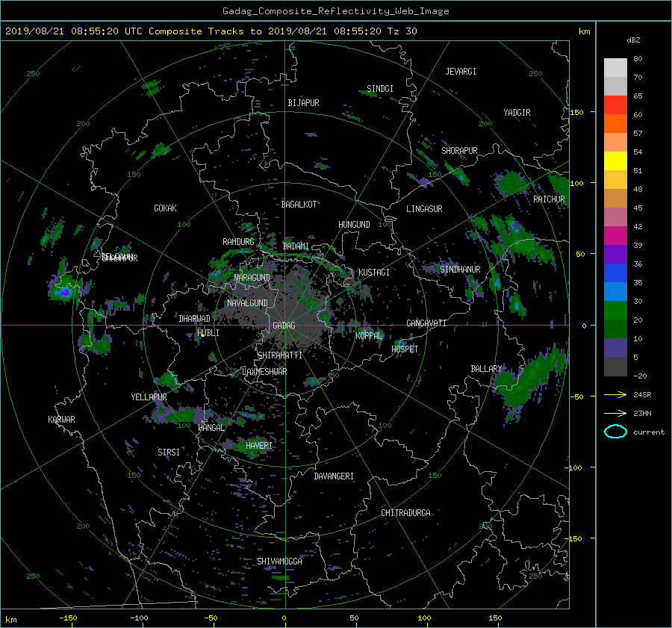Click the HUNGUND city label
Screen dimensions: 672x628
(x=354, y=225)
